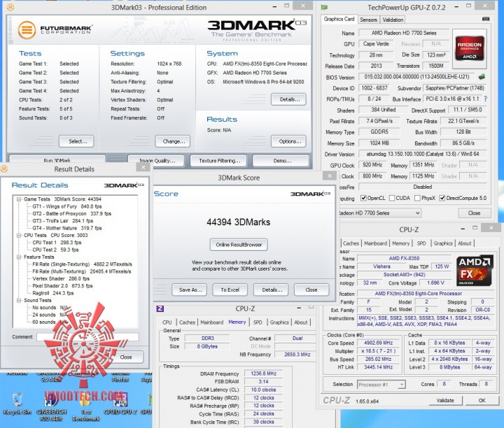
Task: Click the Demo... button
Action: [282, 161]
